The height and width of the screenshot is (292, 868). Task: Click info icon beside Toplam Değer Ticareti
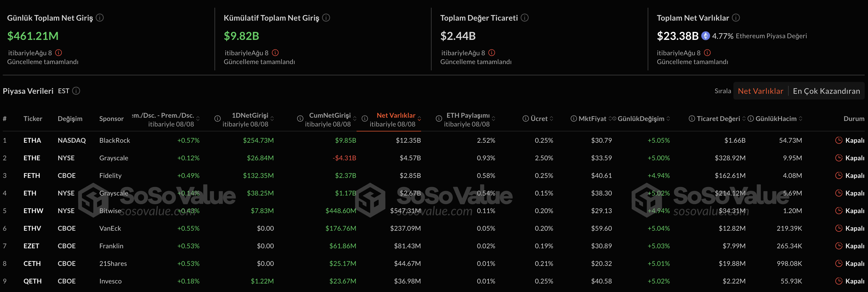525,18
